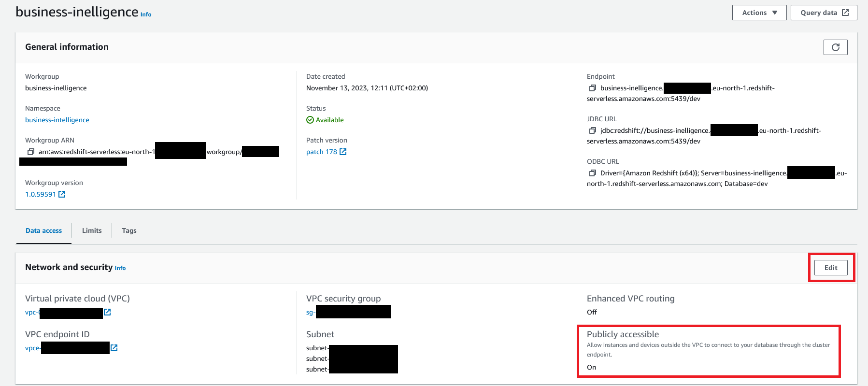
Task: Select the Available status text
Action: tap(330, 120)
